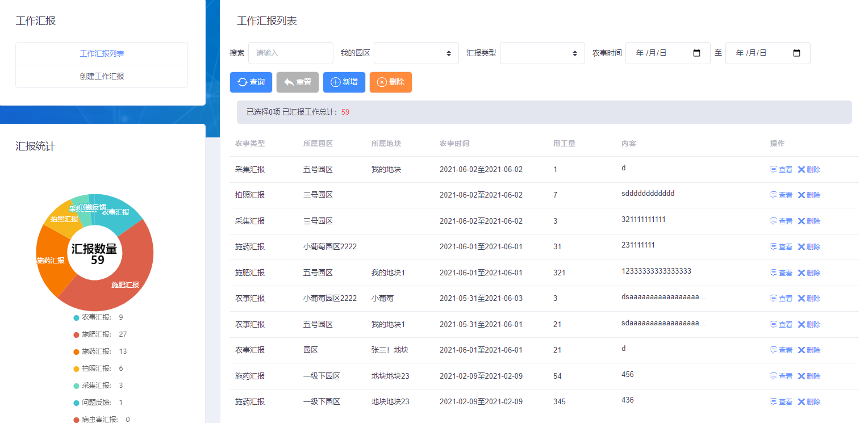Image resolution: width=868 pixels, height=423 pixels.
Task: Toggle 问题反馈: 1 legend item
Action: pos(98,403)
